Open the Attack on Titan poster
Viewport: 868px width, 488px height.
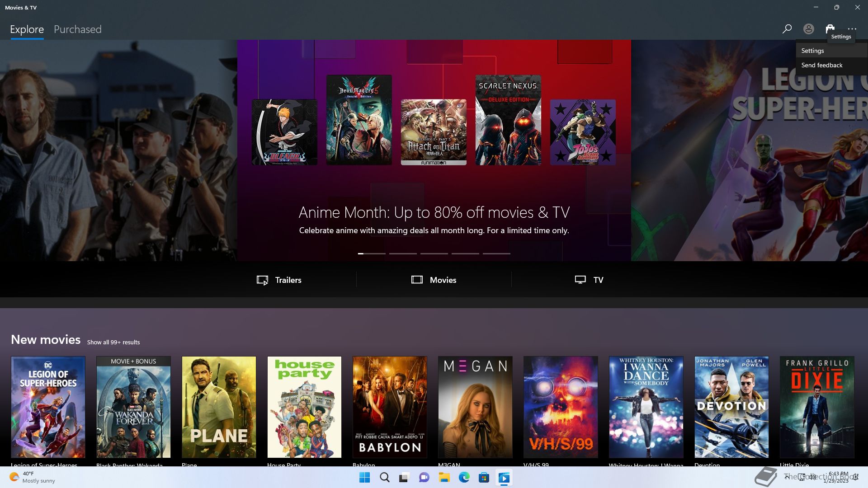(434, 132)
